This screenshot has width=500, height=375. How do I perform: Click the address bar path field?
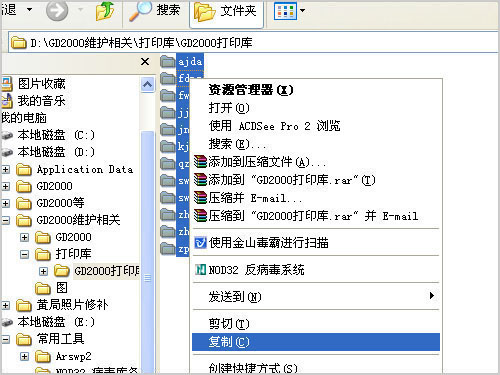[x=253, y=42]
